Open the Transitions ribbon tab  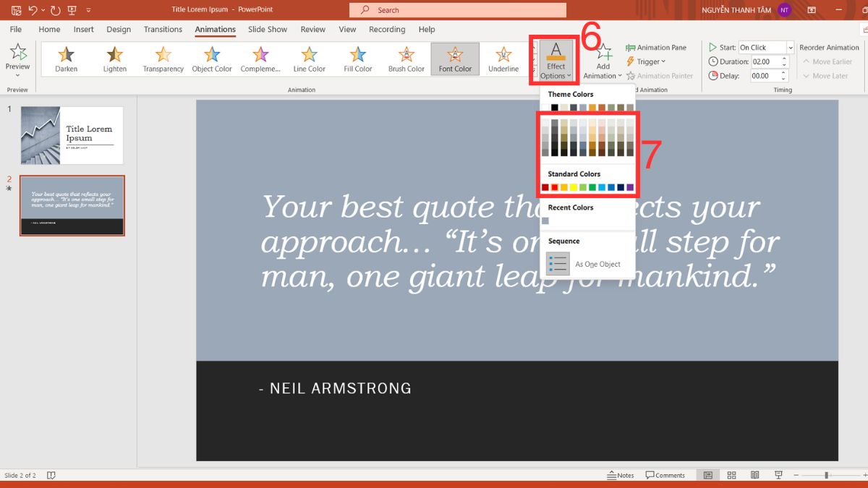[162, 29]
